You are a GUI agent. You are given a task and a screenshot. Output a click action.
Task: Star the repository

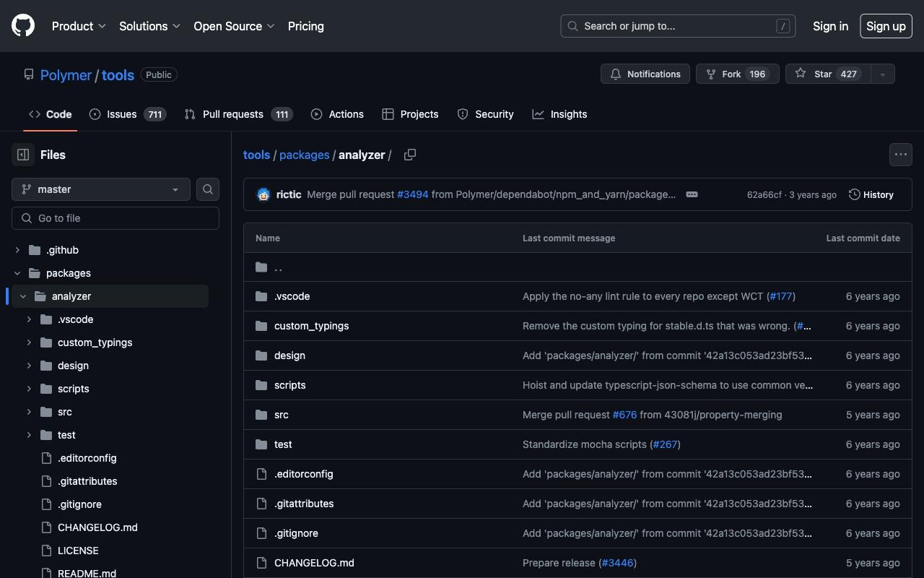pos(827,74)
